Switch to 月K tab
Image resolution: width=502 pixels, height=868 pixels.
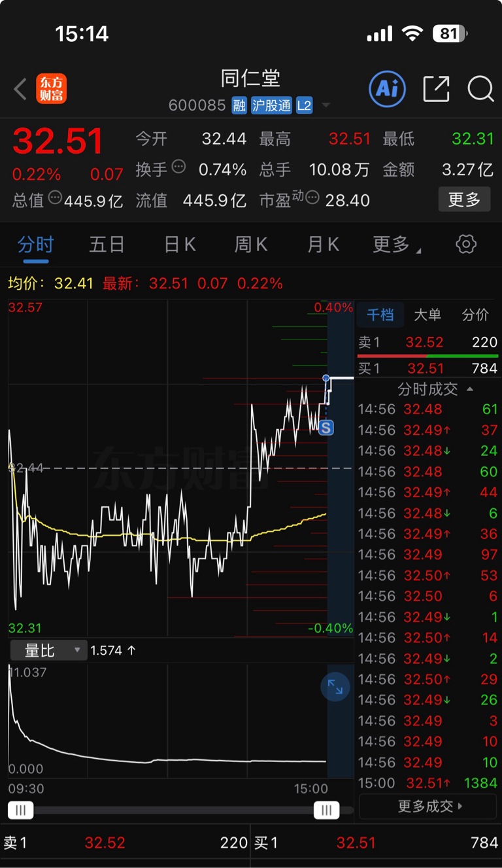pos(324,245)
